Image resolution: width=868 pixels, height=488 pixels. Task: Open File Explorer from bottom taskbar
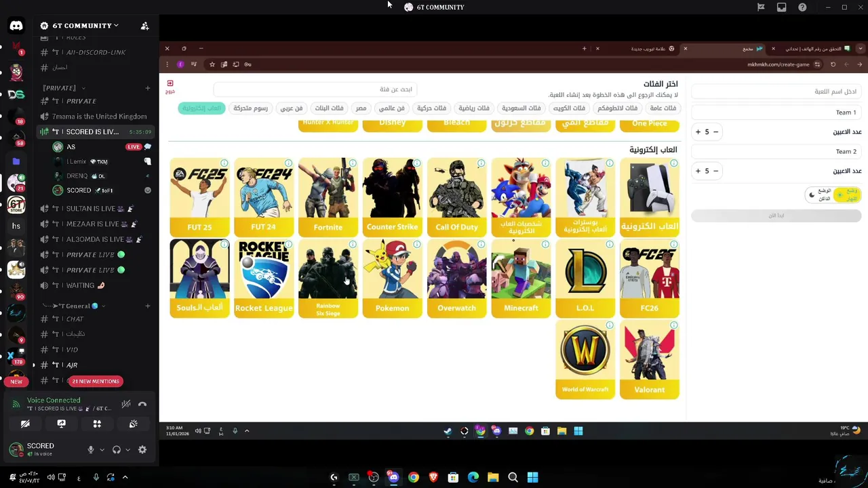tap(493, 478)
